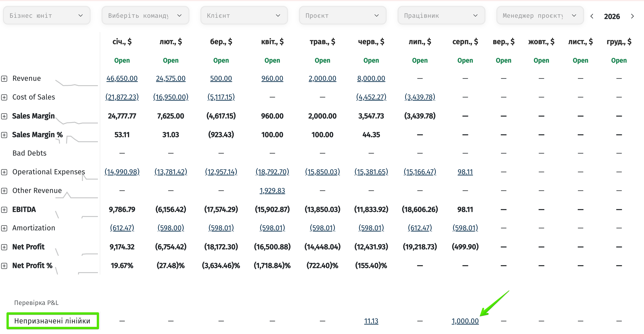Expand the Amortization plus icon

pos(4,228)
